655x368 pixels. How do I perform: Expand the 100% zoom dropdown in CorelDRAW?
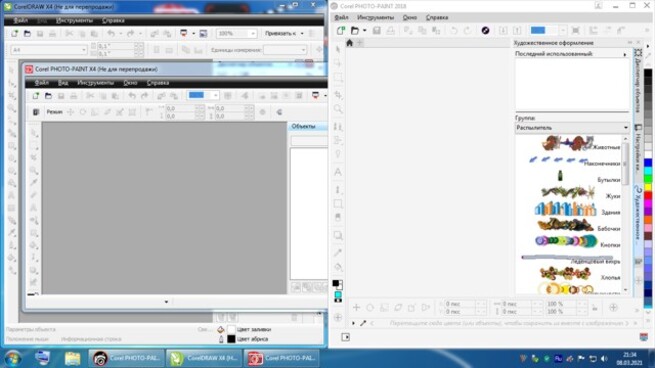pyautogui.click(x=253, y=33)
